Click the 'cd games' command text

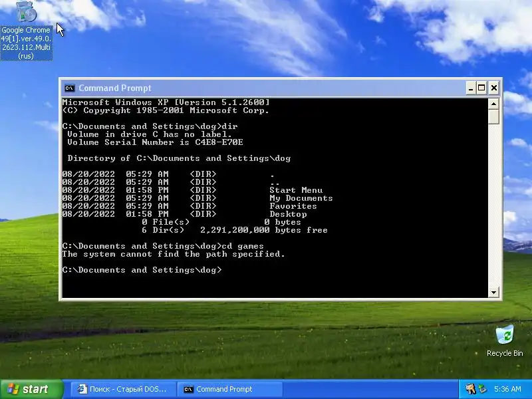coord(243,246)
